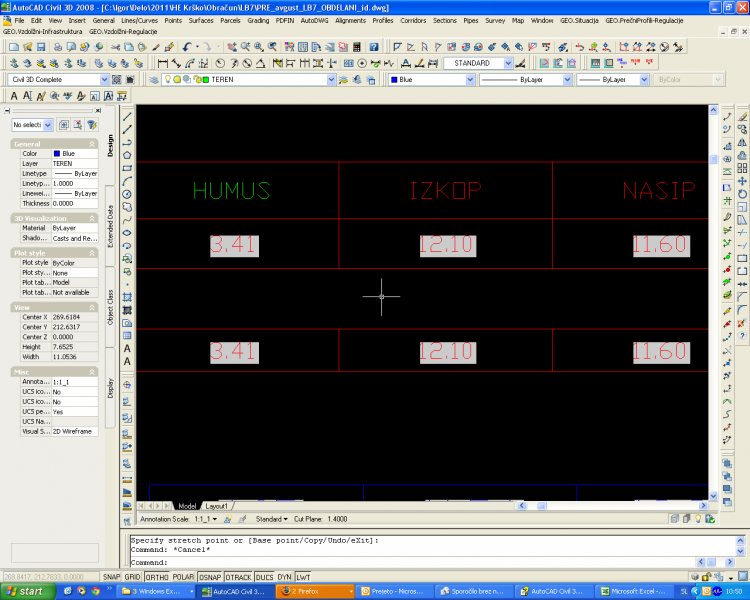Open the No selection dropdown in Properties
This screenshot has height=600, width=750.
coord(48,125)
